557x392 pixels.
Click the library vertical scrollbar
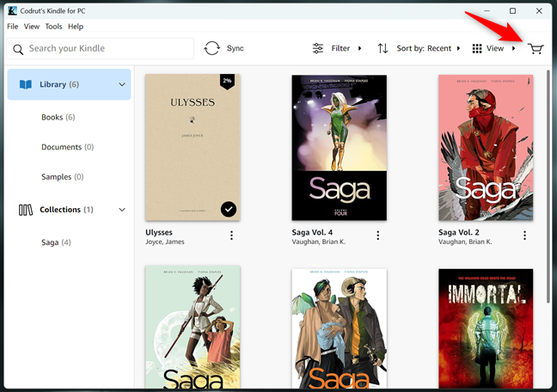point(548,185)
